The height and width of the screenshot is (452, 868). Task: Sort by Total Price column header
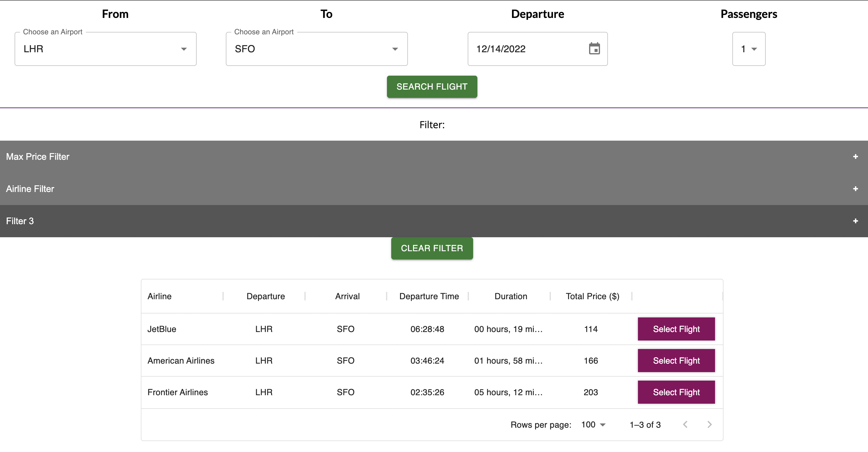(592, 296)
